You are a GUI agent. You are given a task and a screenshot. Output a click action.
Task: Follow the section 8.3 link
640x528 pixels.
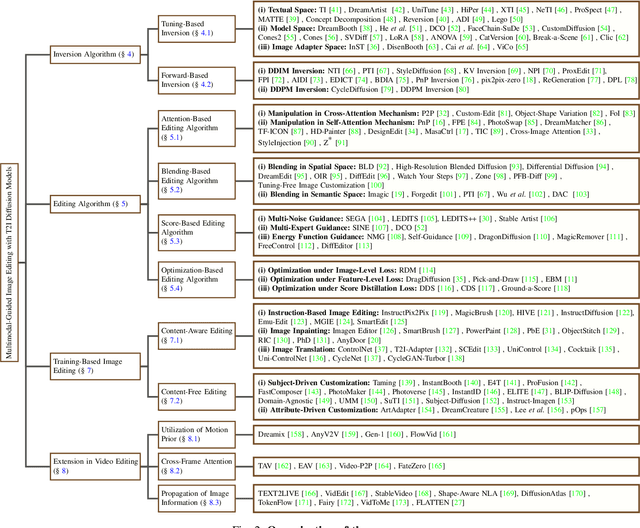click(214, 502)
